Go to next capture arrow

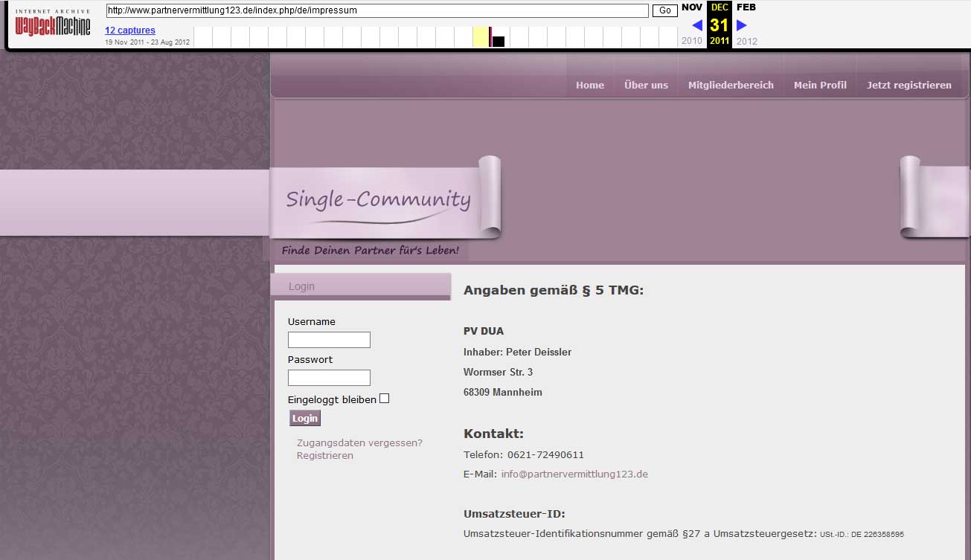(x=741, y=25)
